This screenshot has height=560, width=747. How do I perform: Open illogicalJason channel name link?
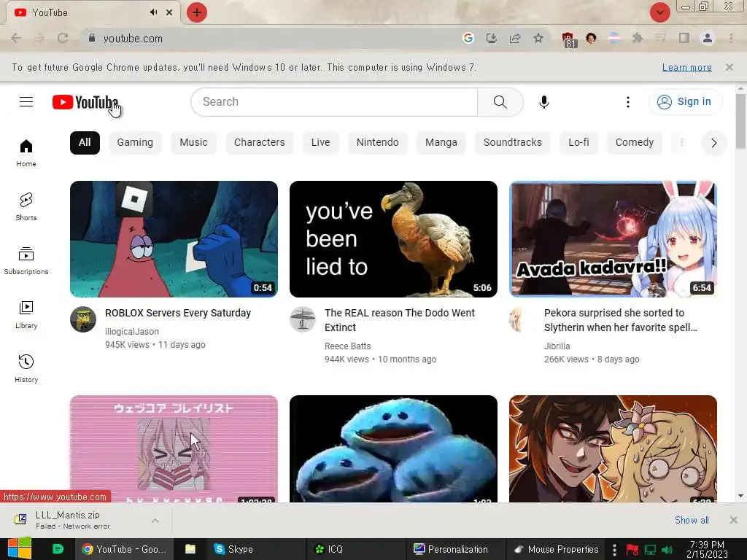(x=132, y=332)
